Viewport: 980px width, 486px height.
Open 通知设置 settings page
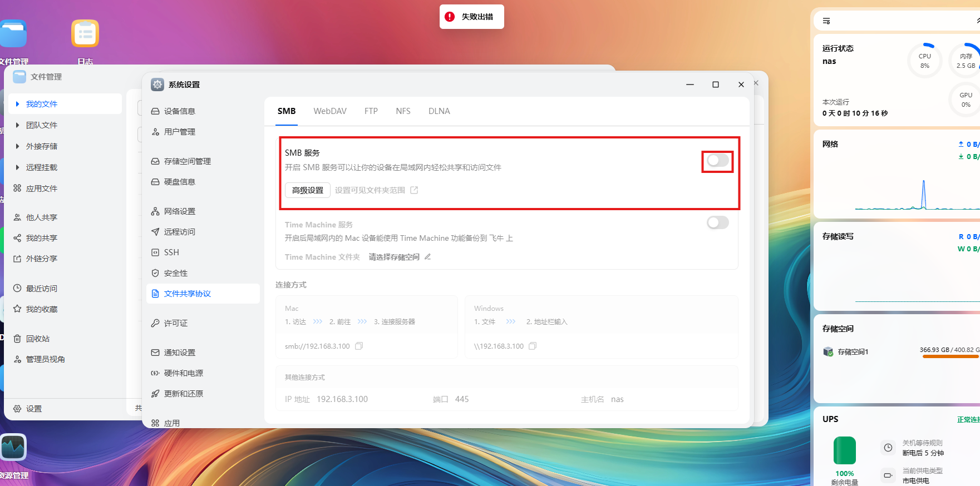[x=203, y=353]
